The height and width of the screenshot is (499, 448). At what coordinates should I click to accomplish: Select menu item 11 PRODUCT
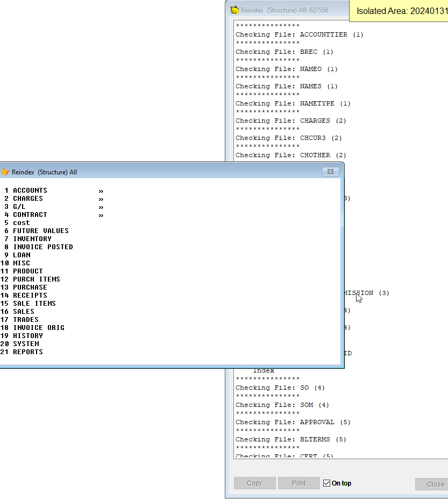(x=22, y=271)
